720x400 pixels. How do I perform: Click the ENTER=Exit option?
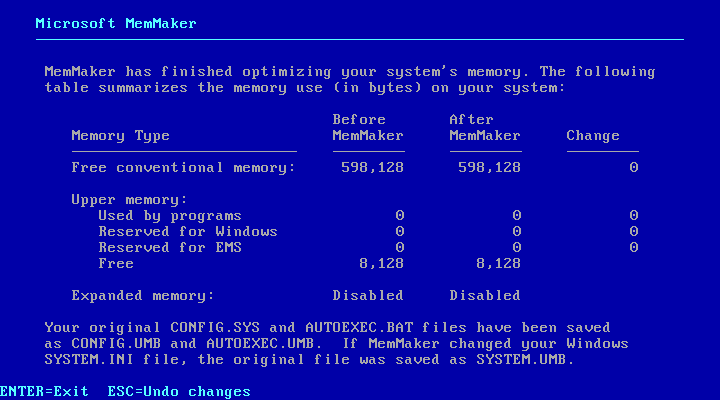[x=44, y=391]
